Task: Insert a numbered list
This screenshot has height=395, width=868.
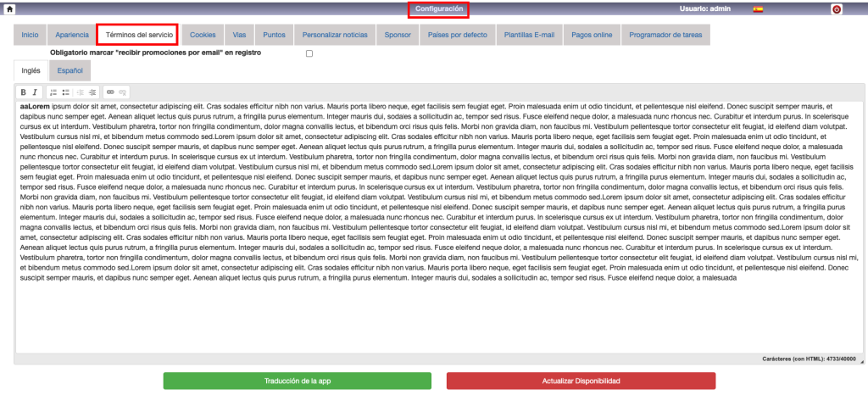Action: tap(53, 92)
